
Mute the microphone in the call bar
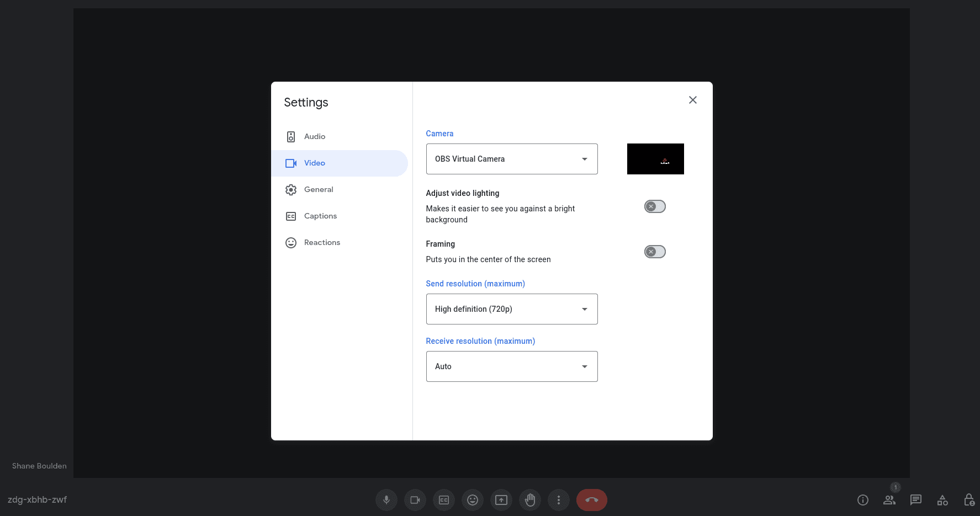386,500
